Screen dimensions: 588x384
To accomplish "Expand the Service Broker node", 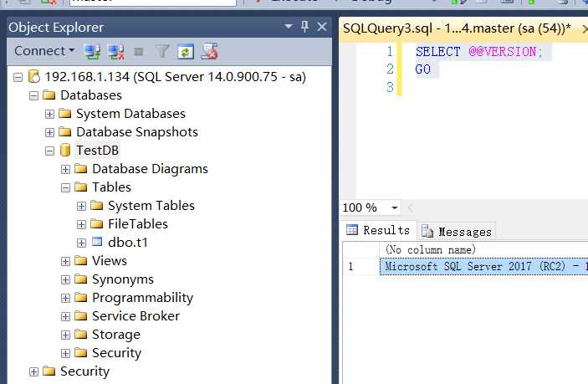I will point(65,316).
